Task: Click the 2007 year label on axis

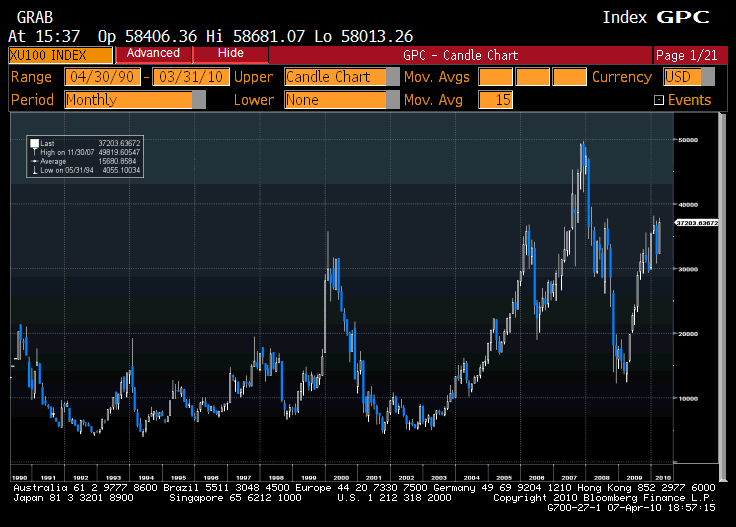Action: pyautogui.click(x=569, y=478)
